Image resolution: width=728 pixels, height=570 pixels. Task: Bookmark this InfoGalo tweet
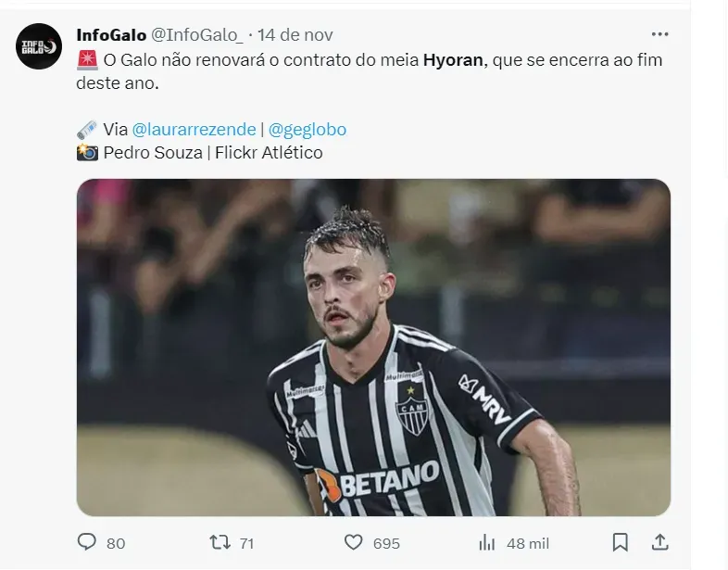coord(621,541)
